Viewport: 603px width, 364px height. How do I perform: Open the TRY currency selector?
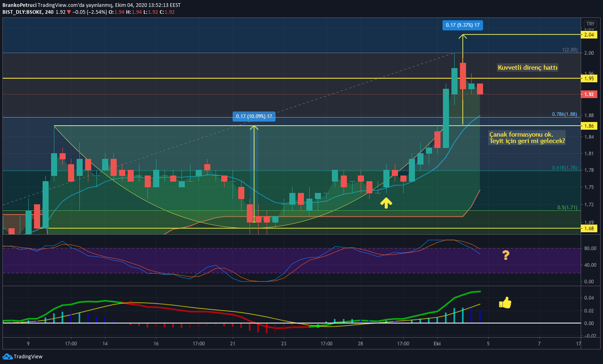click(590, 24)
